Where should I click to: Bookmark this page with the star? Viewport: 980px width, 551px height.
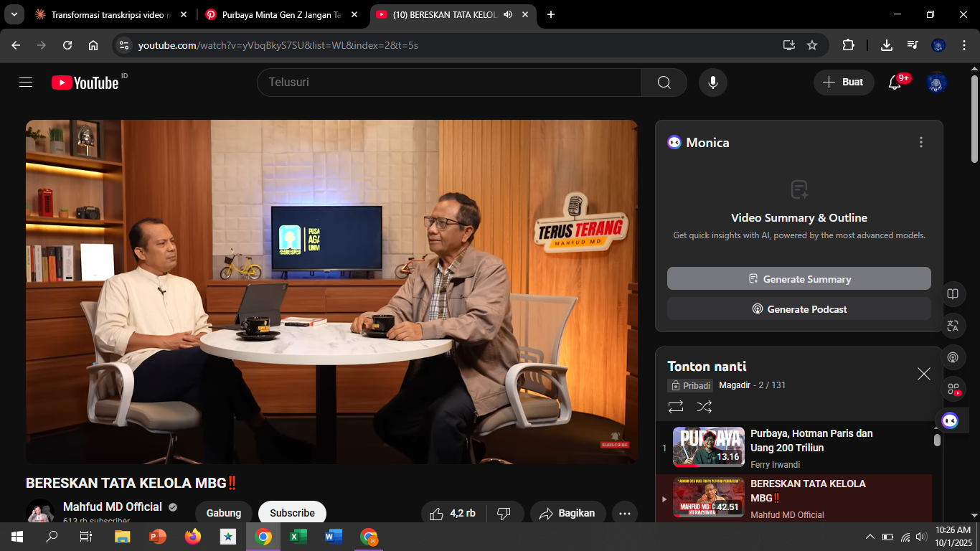(x=812, y=45)
